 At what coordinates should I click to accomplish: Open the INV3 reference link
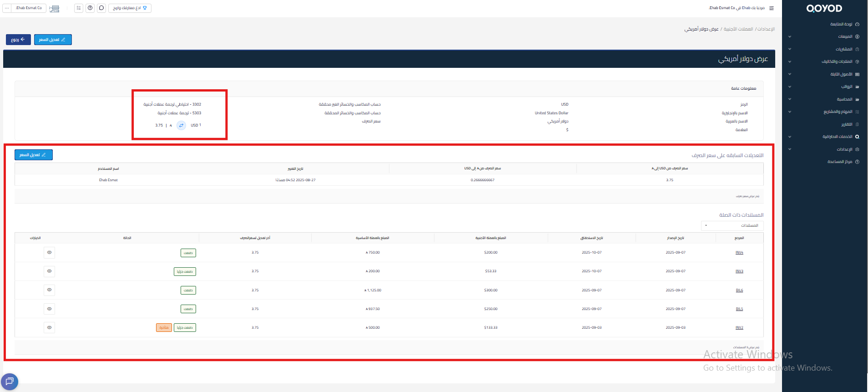(x=739, y=271)
